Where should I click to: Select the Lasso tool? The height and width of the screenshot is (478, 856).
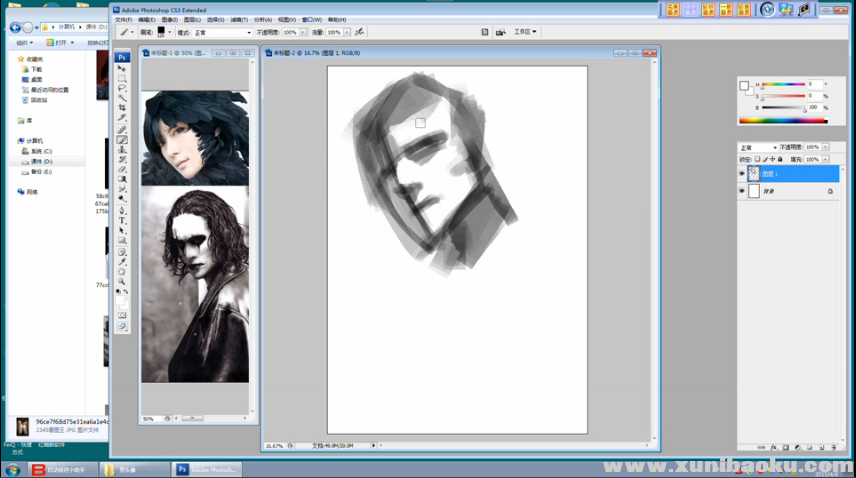[x=122, y=88]
